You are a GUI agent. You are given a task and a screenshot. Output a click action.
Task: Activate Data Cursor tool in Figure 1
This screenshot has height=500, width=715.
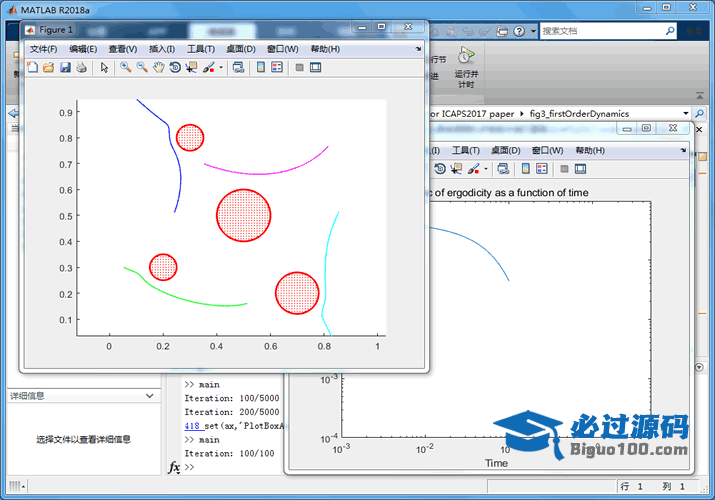coord(191,67)
